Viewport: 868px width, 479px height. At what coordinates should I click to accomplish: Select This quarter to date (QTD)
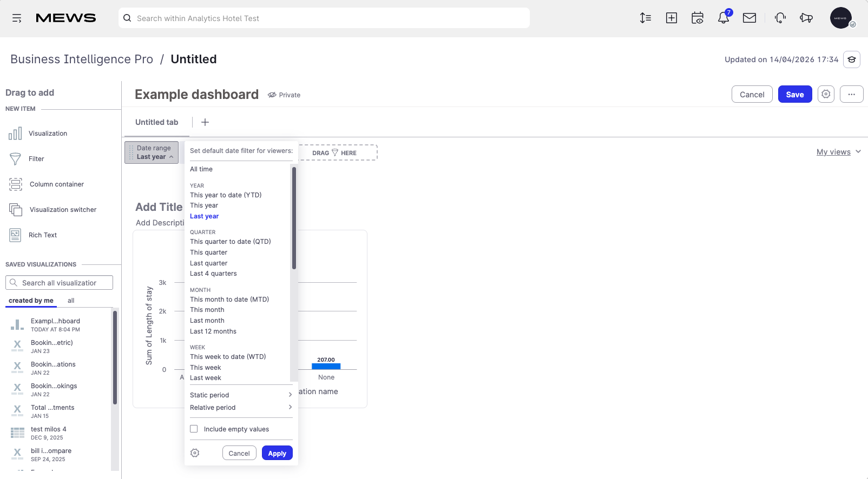coord(231,242)
